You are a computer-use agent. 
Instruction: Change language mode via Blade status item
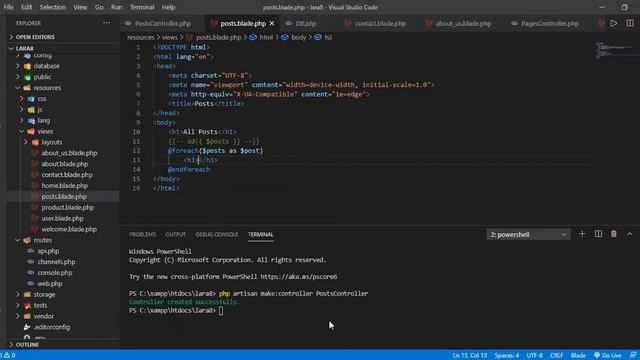tap(578, 355)
